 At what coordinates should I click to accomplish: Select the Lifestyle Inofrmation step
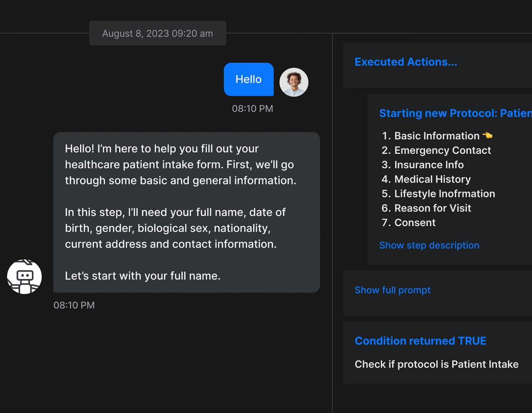pos(438,194)
